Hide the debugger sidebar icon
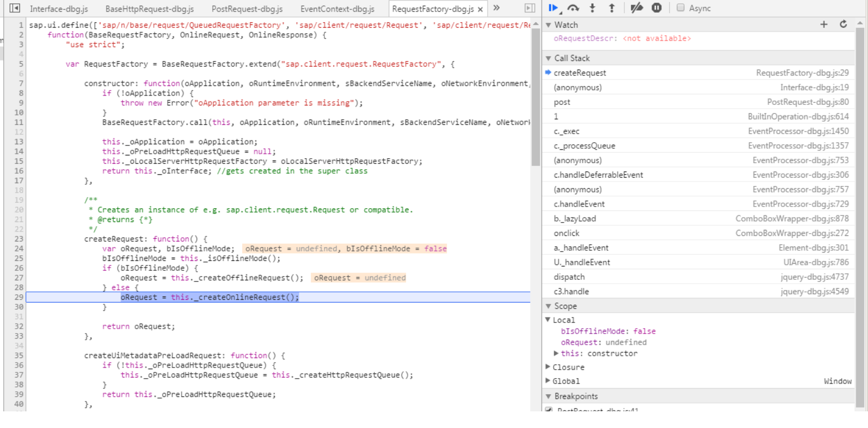 (530, 8)
